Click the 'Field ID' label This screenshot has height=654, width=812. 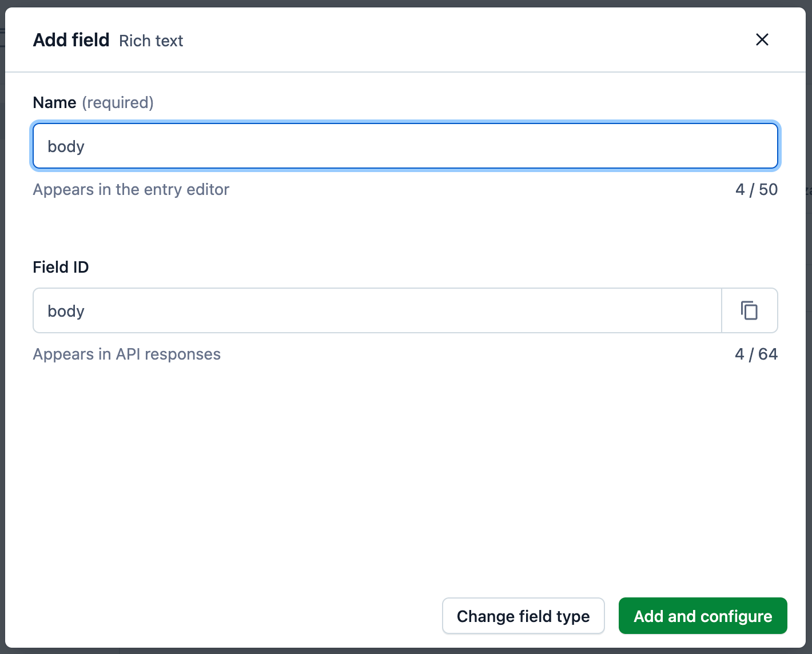click(x=61, y=267)
